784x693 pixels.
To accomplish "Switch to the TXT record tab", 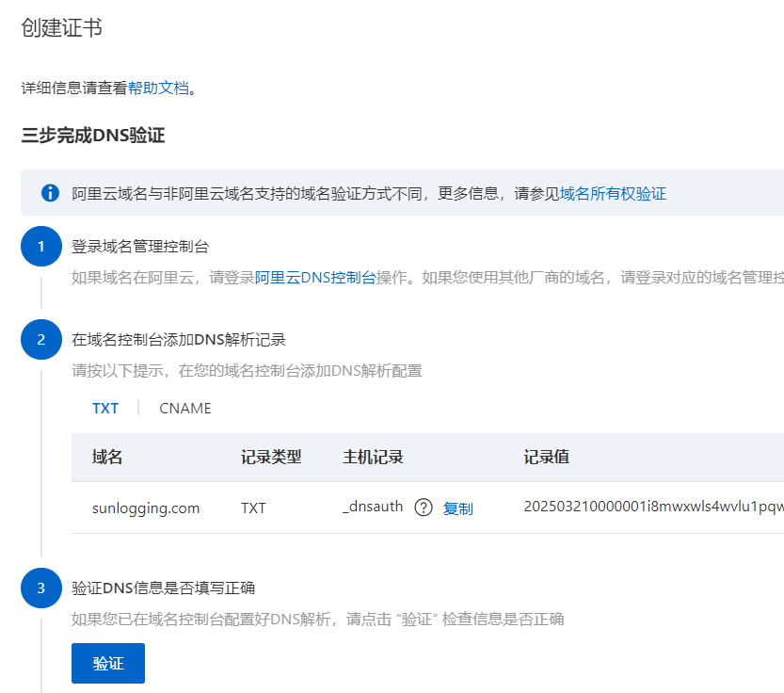I will tap(105, 408).
